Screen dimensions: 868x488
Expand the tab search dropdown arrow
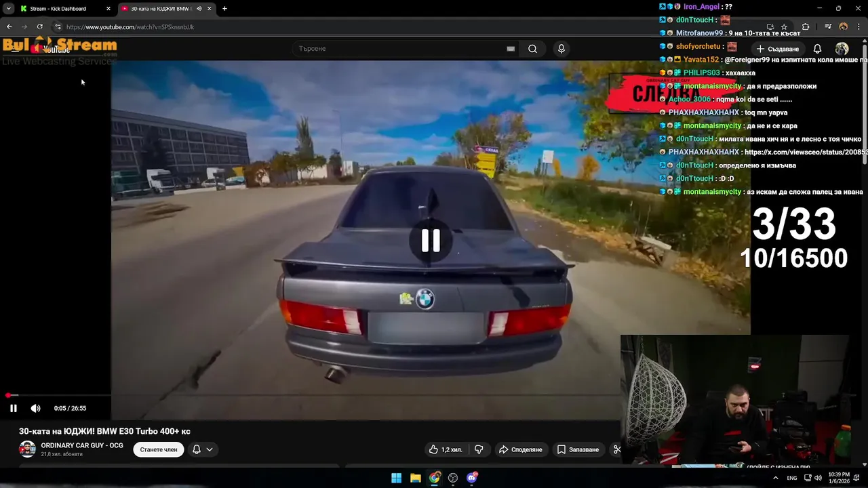[8, 9]
